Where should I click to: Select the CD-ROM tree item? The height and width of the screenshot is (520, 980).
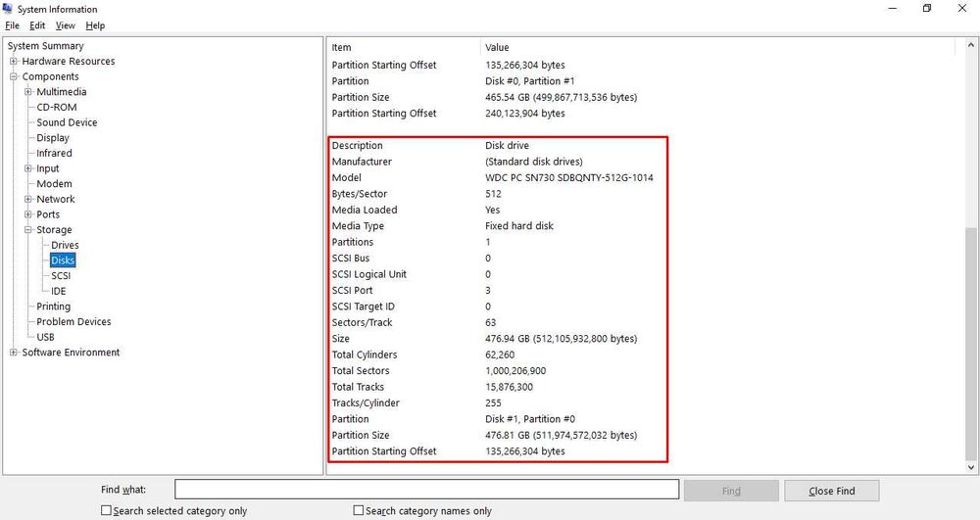tap(56, 108)
